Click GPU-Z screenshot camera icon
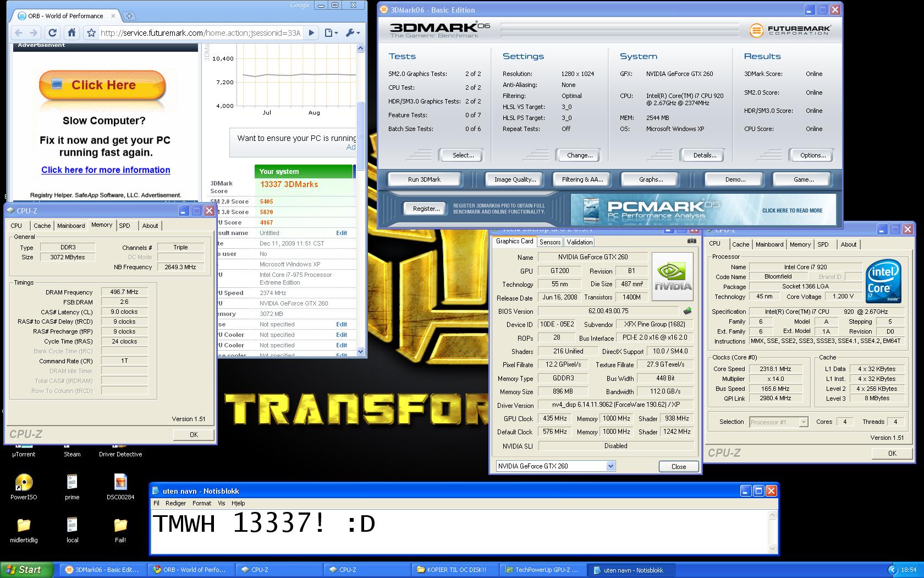Viewport: 924px width, 578px height. 691,241
